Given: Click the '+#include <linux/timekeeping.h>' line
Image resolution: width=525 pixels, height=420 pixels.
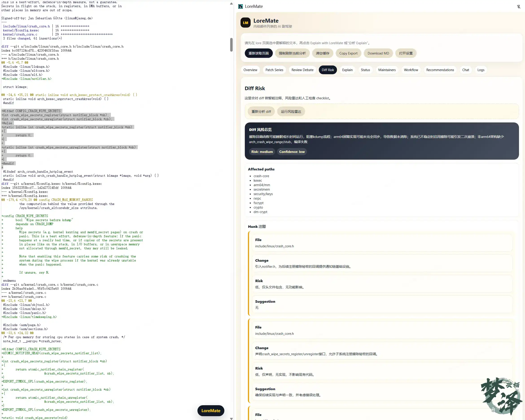Looking at the screenshot, I should 29,317.
